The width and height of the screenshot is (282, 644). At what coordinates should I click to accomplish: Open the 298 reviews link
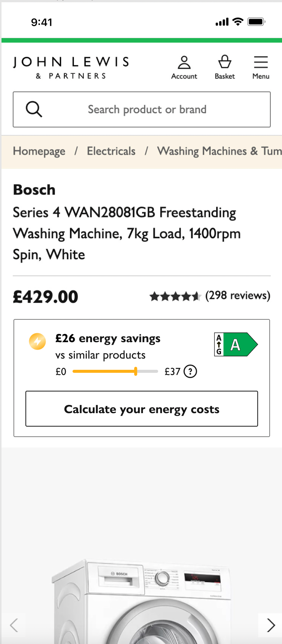238,296
